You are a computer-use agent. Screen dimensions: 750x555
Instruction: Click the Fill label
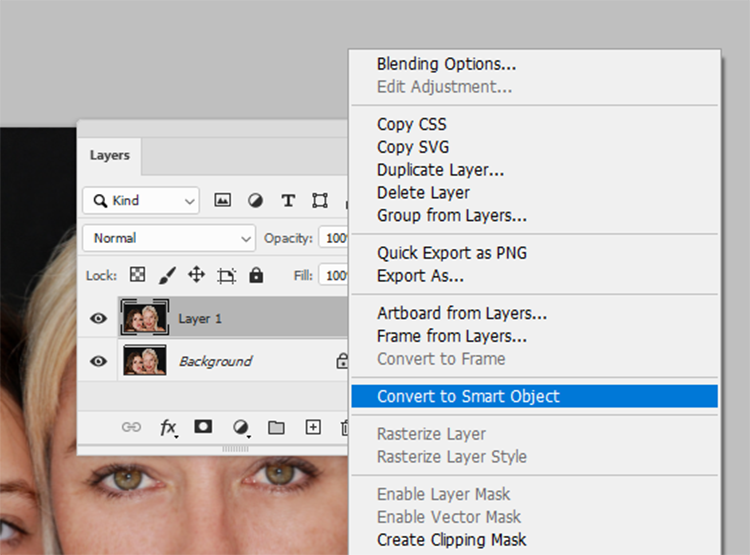tap(303, 276)
